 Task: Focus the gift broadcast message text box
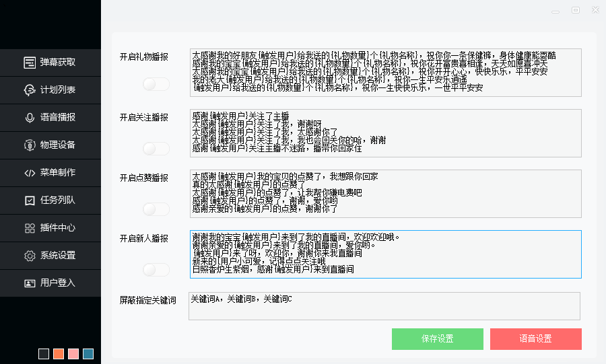(386, 73)
